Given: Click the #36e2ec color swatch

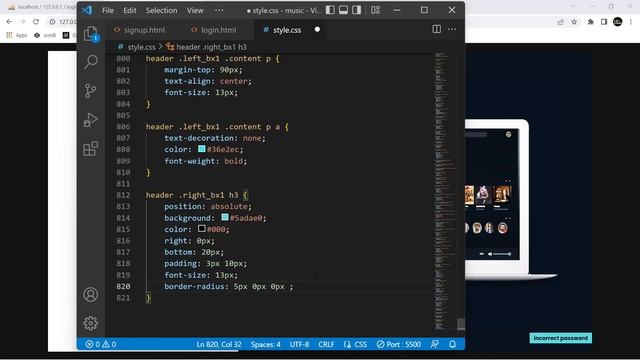Looking at the screenshot, I should coord(202,149).
